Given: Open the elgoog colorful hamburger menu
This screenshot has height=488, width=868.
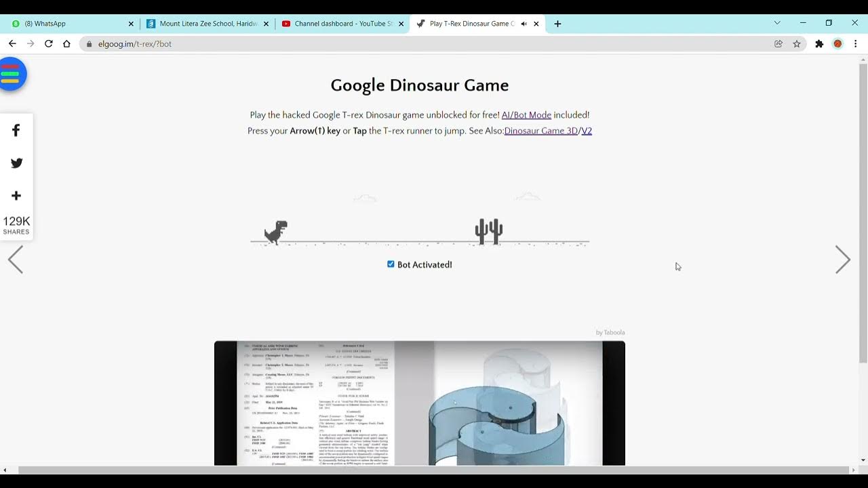Looking at the screenshot, I should tap(11, 74).
